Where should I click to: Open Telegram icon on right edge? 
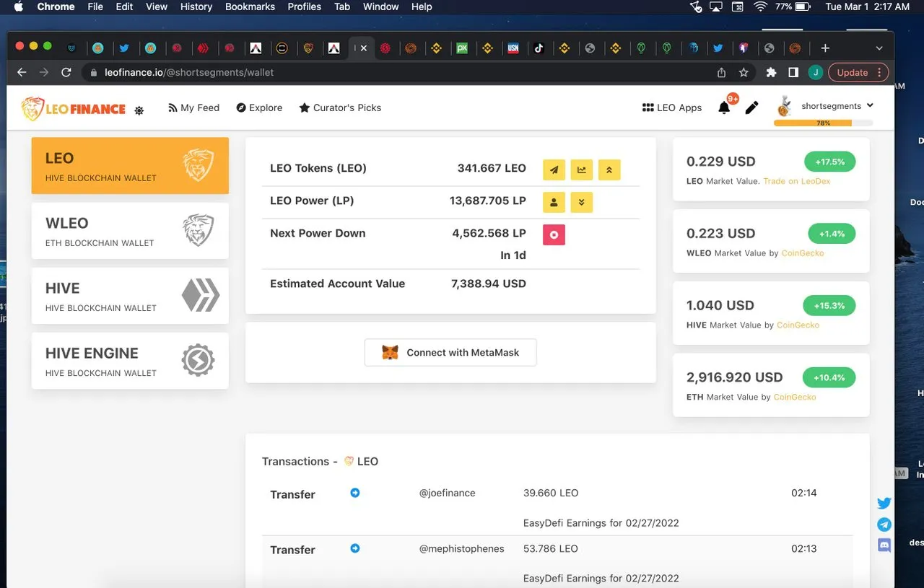(x=884, y=525)
